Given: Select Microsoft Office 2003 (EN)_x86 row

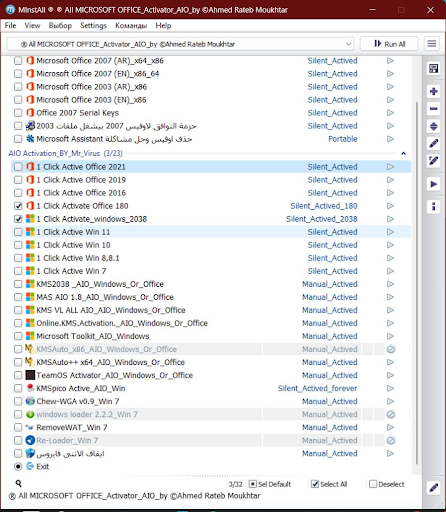Looking at the screenshot, I should (211, 100).
